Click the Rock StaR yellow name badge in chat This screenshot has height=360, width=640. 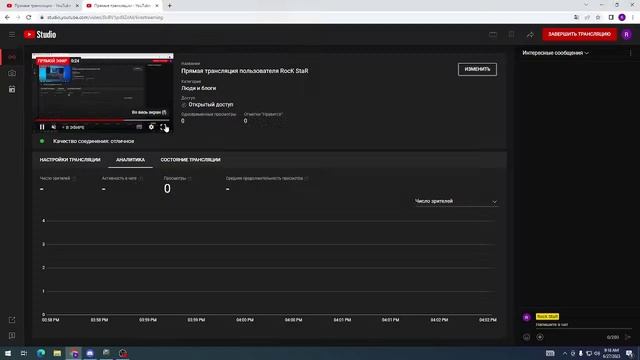click(x=547, y=316)
